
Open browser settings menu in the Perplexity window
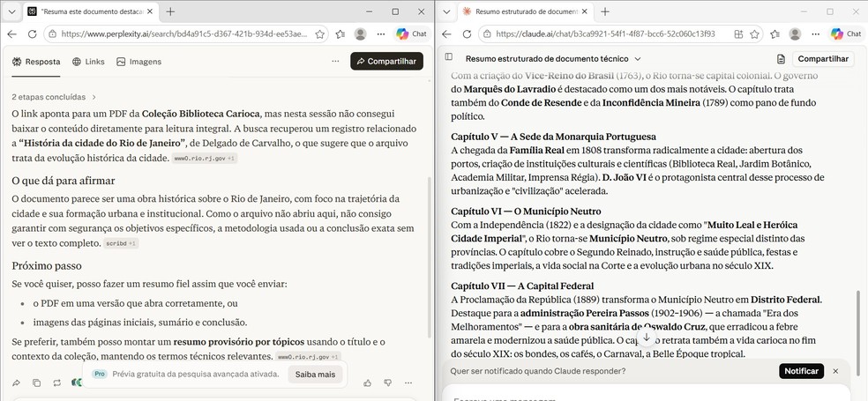381,34
